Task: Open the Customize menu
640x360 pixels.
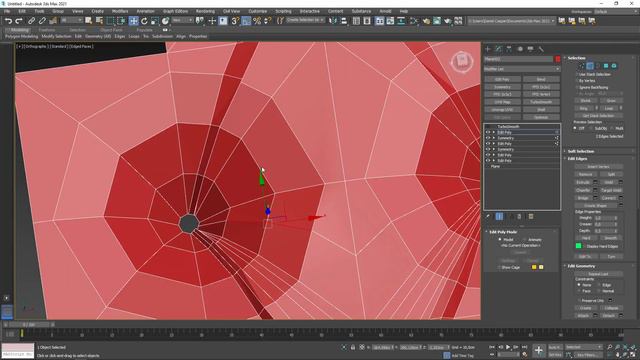Action: 258,11
